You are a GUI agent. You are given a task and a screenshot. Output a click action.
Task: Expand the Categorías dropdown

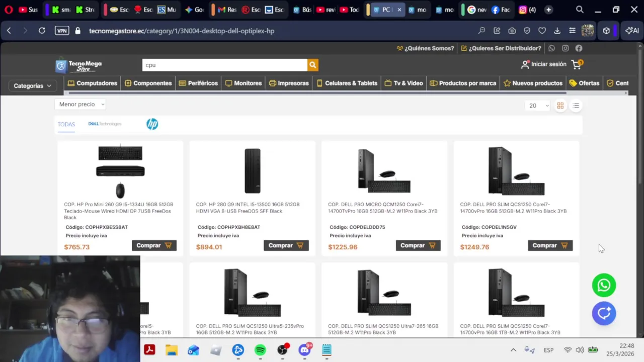click(32, 86)
